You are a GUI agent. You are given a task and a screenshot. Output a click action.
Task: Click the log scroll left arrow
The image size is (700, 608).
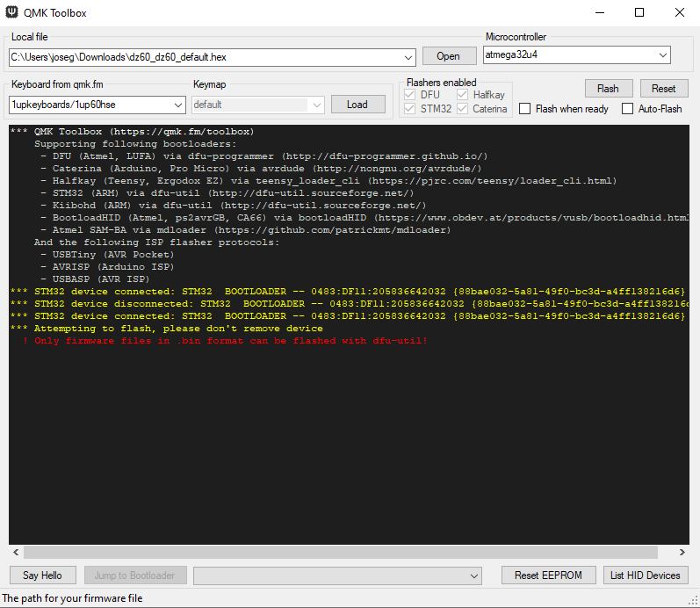click(16, 552)
